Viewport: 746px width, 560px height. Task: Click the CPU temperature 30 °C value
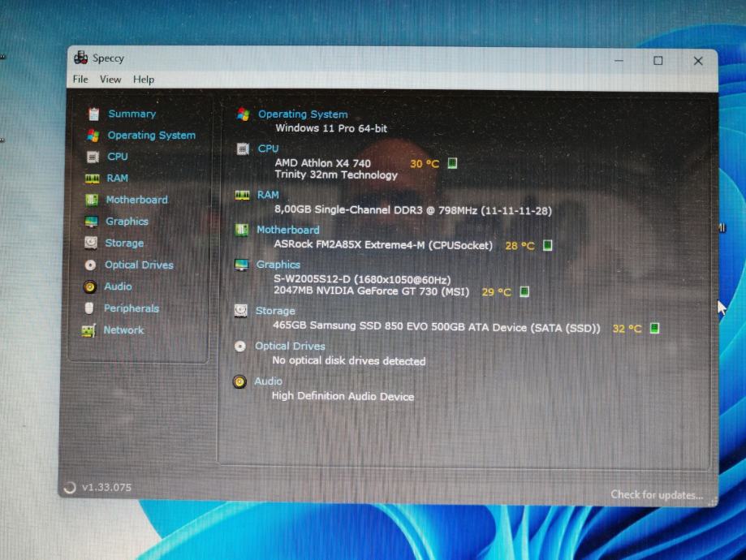(425, 164)
